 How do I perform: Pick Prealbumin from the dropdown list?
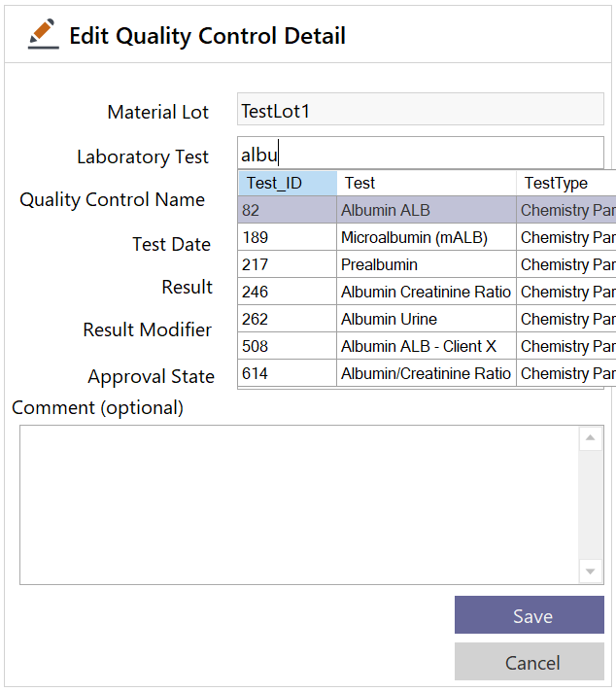[x=379, y=264]
